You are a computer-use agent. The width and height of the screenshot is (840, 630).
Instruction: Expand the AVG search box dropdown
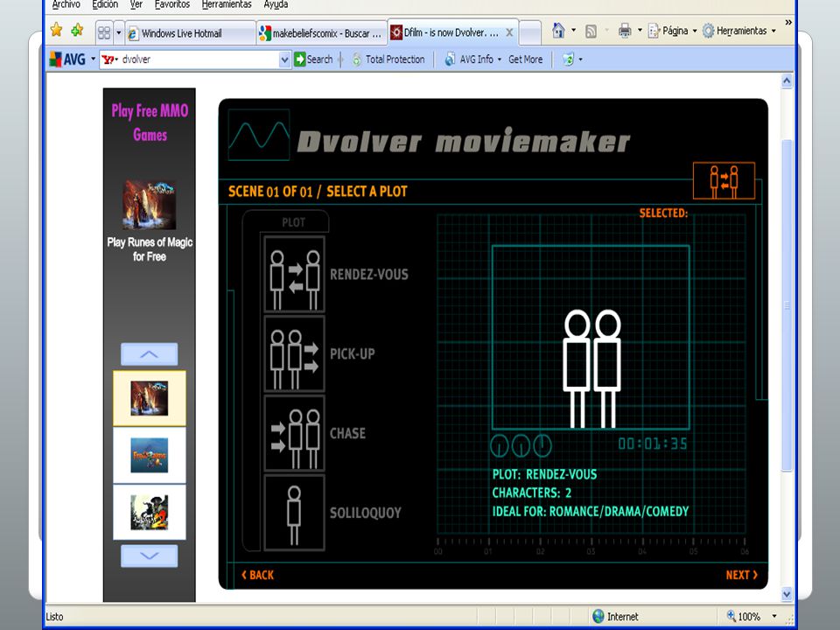pos(285,59)
